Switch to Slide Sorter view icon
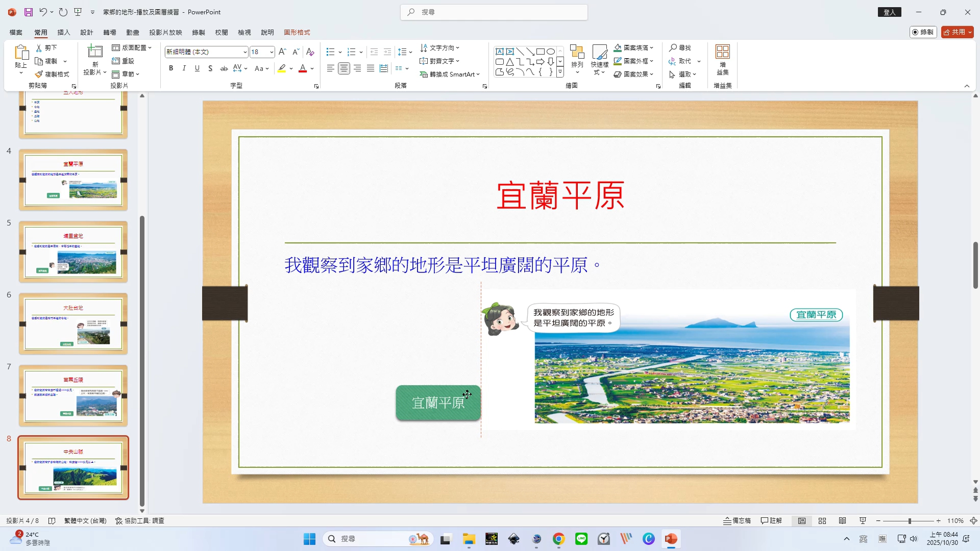Screen dimensions: 980x551 [x=822, y=521]
